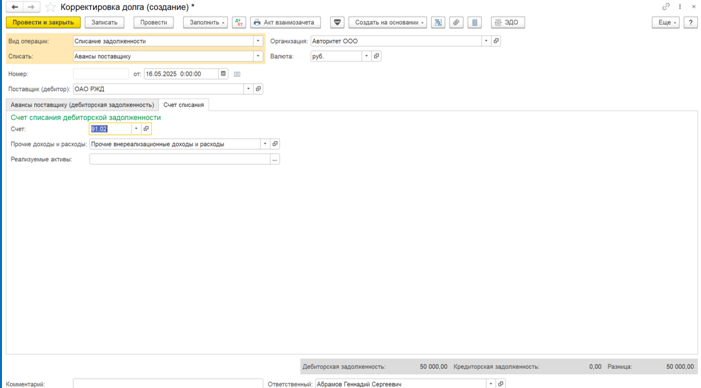
Task: Click the copy link icon at top right
Action: point(666,7)
